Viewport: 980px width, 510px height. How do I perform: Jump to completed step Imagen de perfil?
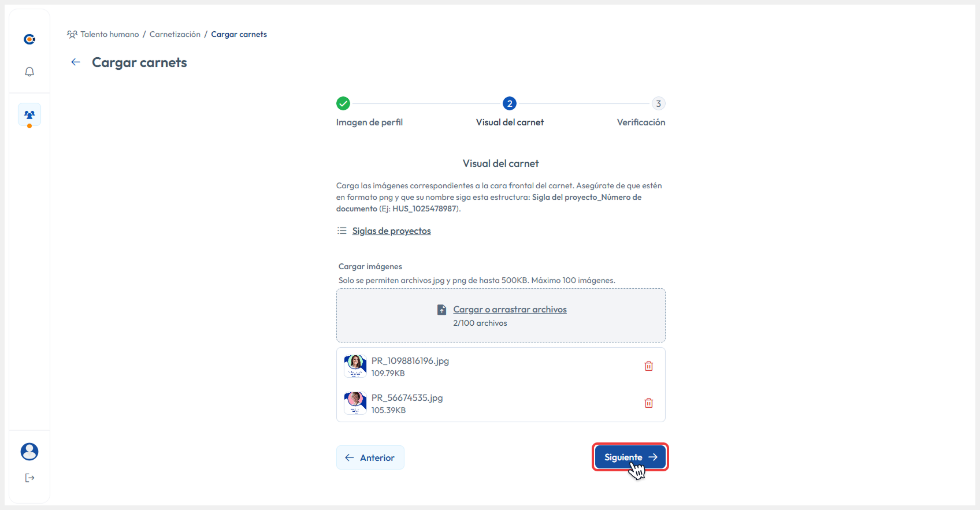click(x=343, y=104)
